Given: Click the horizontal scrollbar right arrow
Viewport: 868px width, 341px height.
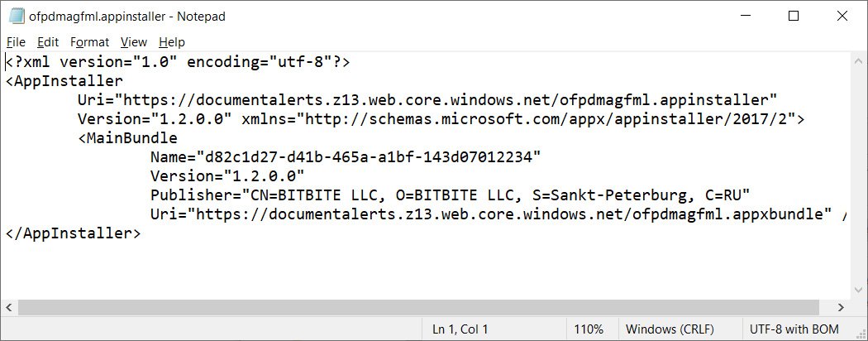Looking at the screenshot, I should coord(842,307).
